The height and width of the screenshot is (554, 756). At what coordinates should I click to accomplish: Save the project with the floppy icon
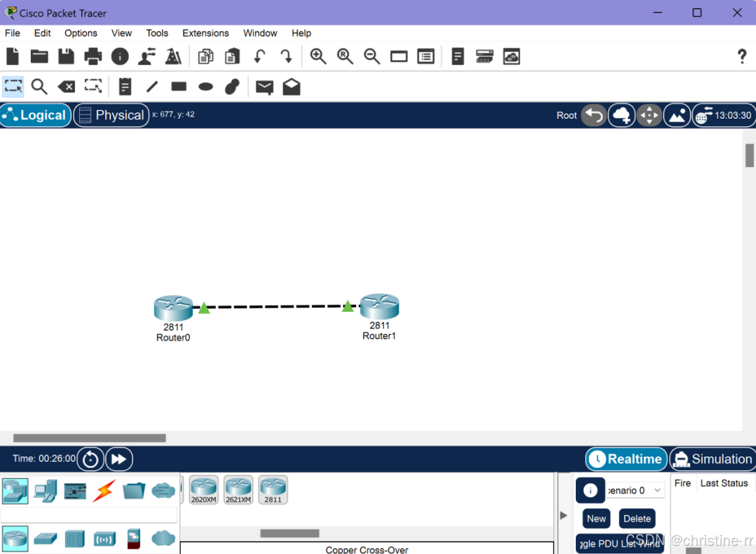[x=66, y=57]
